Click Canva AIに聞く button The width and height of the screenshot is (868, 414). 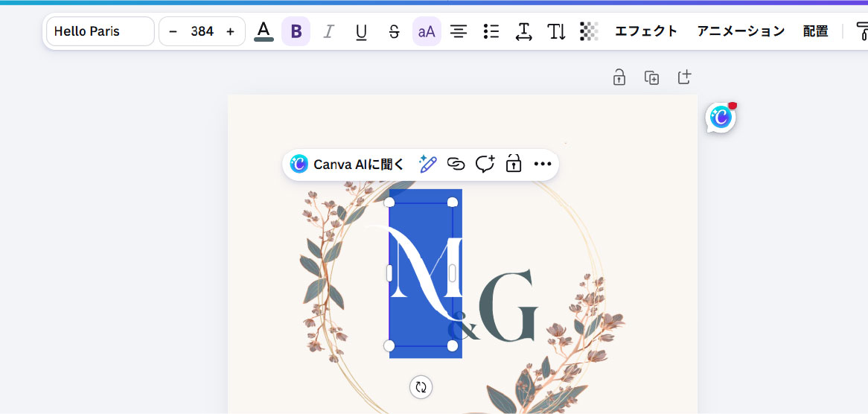coord(348,165)
